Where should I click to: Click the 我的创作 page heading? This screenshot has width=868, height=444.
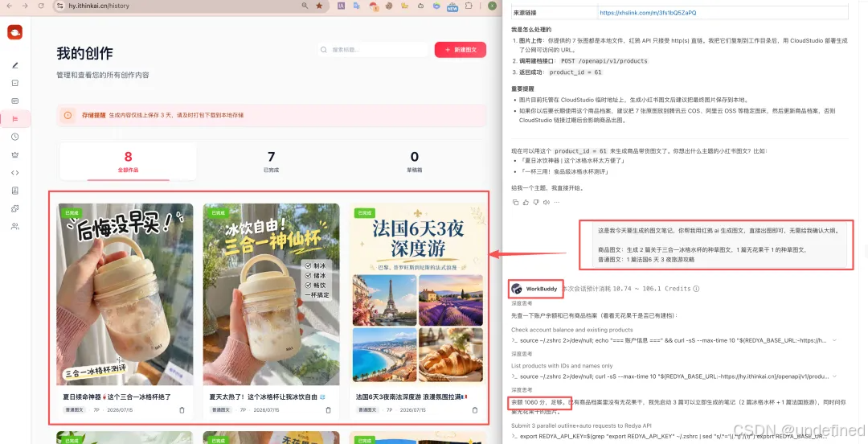(84, 53)
